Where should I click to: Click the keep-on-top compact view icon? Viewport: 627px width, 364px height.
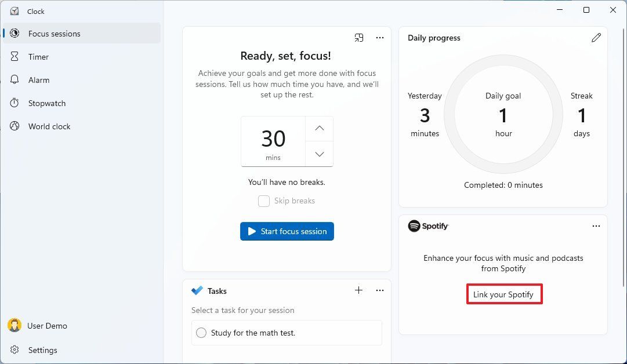pyautogui.click(x=359, y=38)
